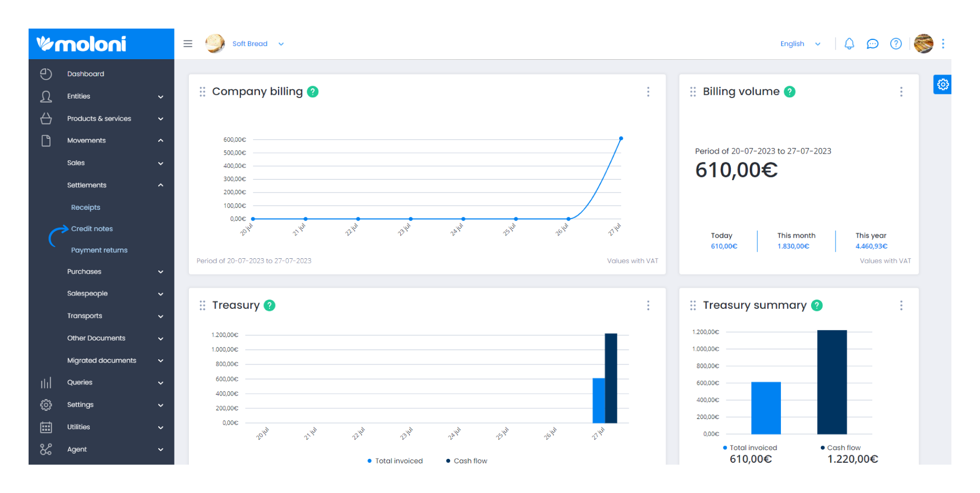
Task: Open Dashboard from the sidebar
Action: tap(86, 74)
